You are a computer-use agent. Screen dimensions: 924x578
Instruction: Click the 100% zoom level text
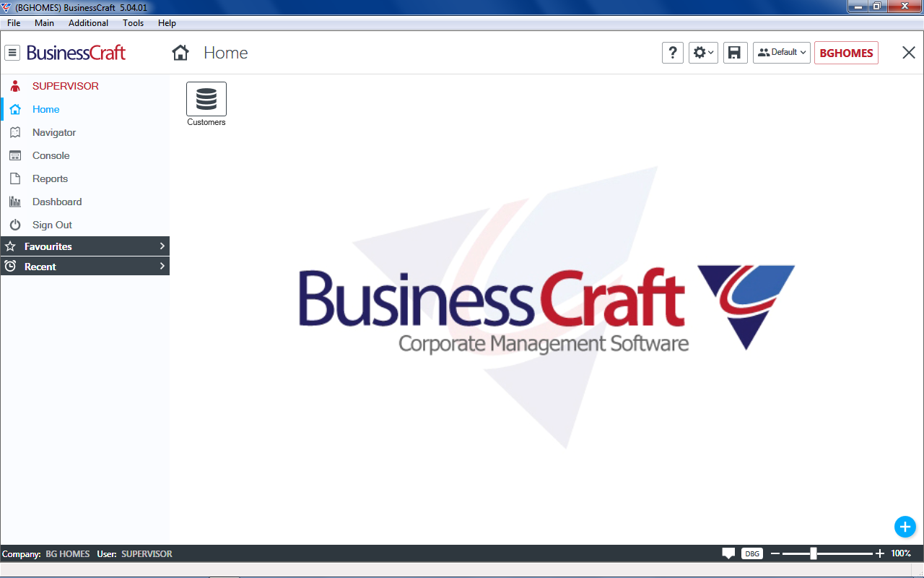(x=900, y=553)
